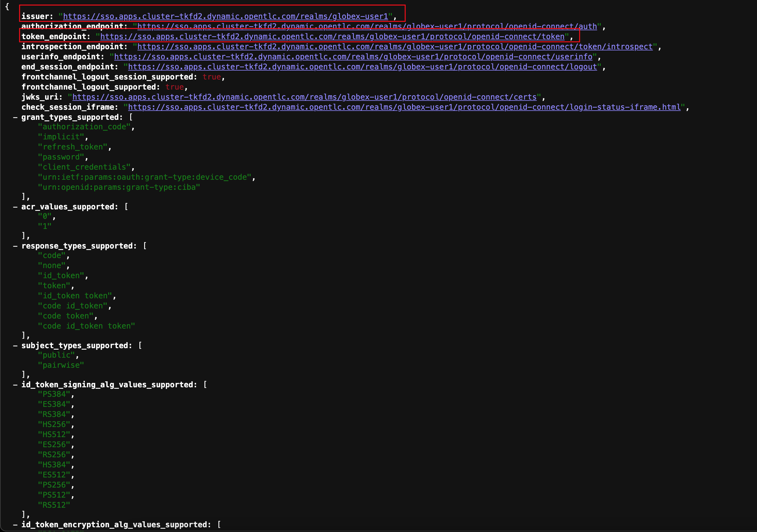Click the "HS384" signing algorithm

point(54,465)
